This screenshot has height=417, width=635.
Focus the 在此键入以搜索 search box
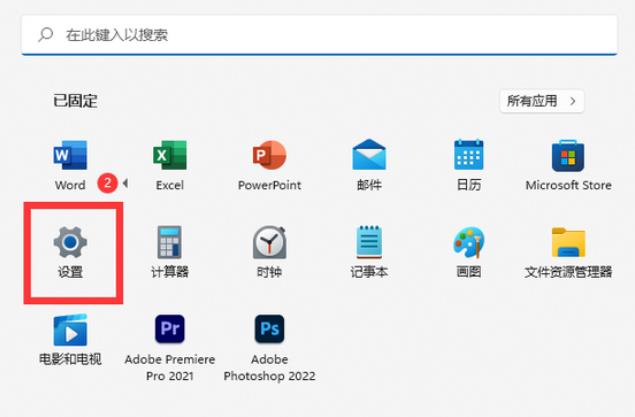(x=320, y=35)
